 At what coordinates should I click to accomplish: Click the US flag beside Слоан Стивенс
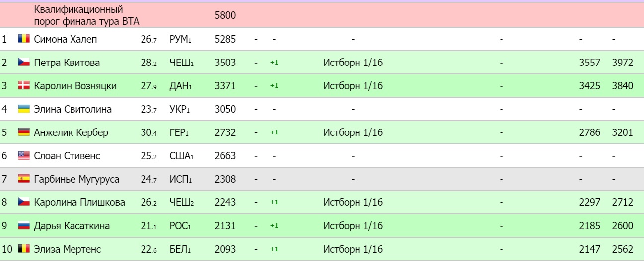pyautogui.click(x=24, y=156)
